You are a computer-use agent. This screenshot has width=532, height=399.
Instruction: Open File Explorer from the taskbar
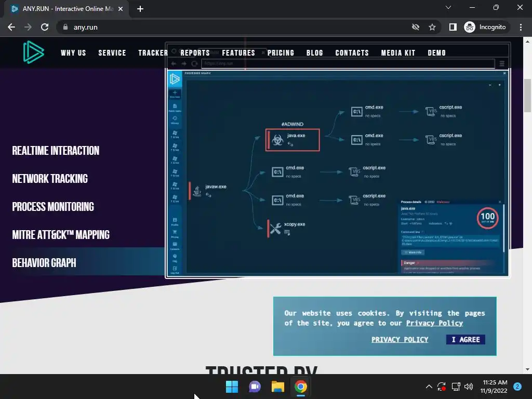[x=277, y=387]
